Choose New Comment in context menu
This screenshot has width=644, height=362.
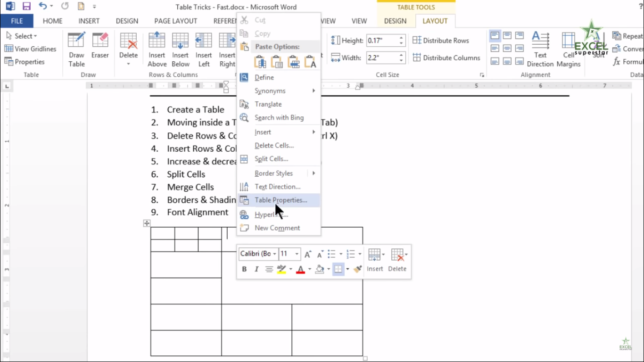click(279, 228)
